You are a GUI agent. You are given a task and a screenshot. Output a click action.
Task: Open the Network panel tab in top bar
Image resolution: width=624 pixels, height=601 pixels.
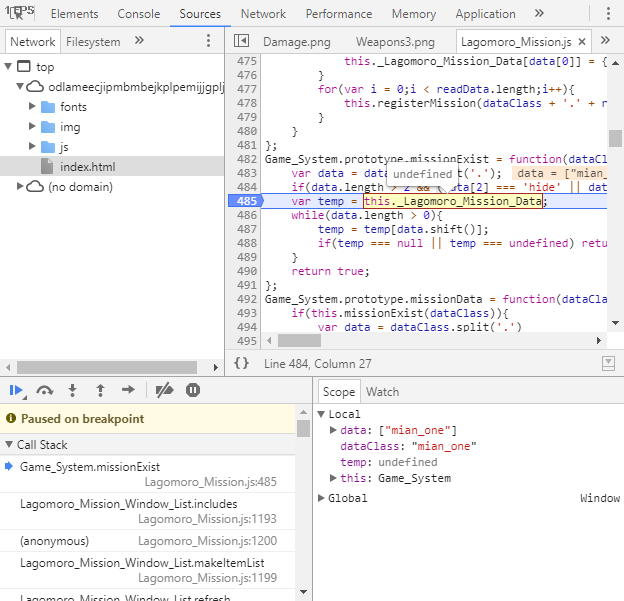pyautogui.click(x=263, y=14)
